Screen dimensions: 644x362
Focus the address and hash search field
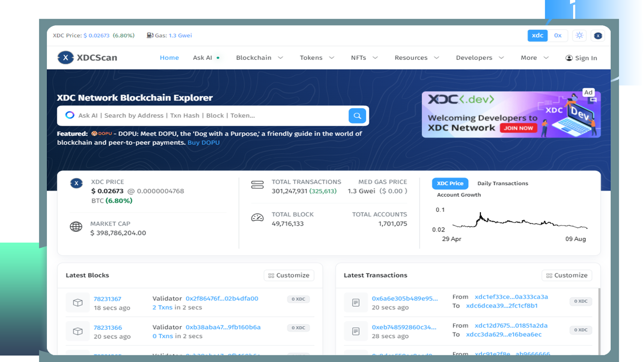[x=211, y=116]
